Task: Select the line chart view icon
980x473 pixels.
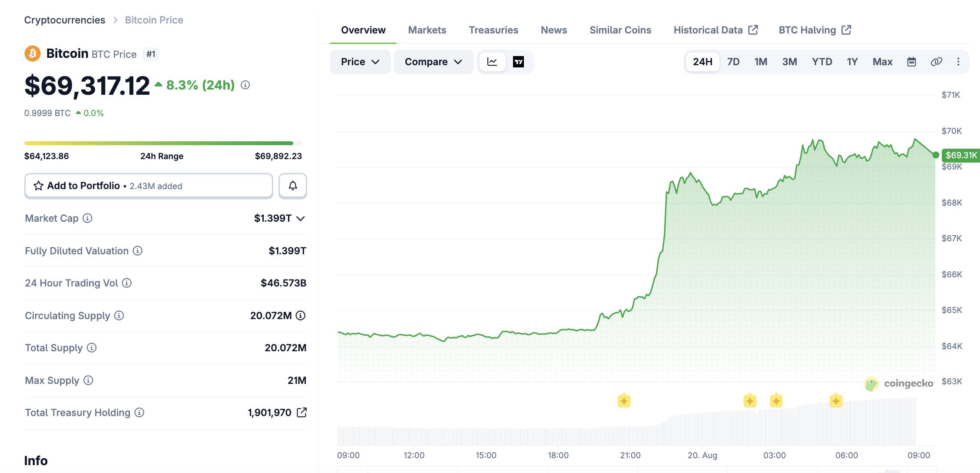Action: click(492, 62)
